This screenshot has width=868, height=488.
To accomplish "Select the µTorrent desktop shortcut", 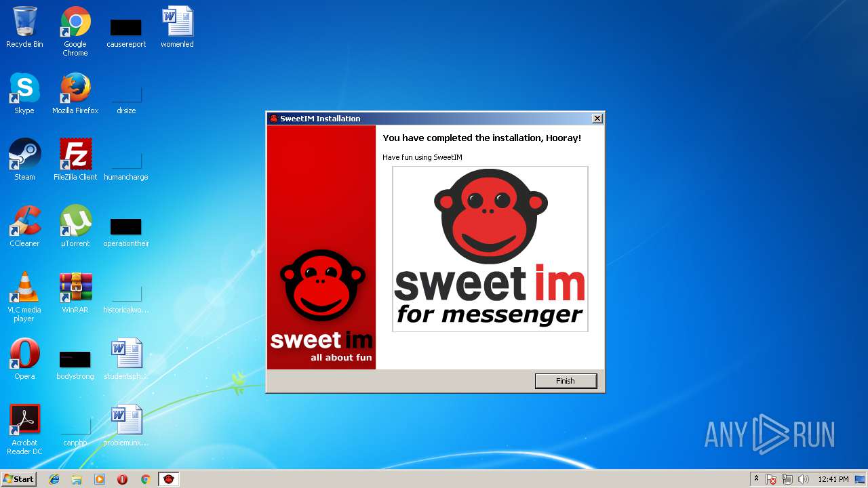I will coord(75,226).
